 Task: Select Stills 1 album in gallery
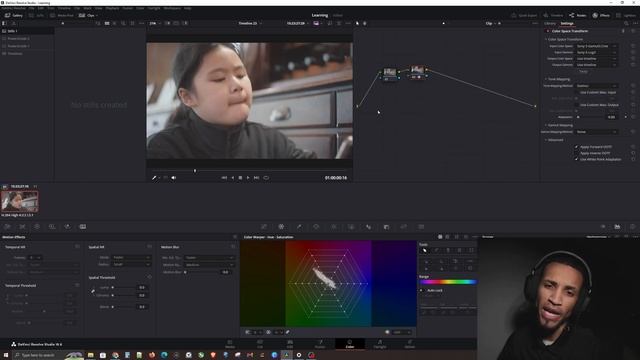click(x=27, y=31)
